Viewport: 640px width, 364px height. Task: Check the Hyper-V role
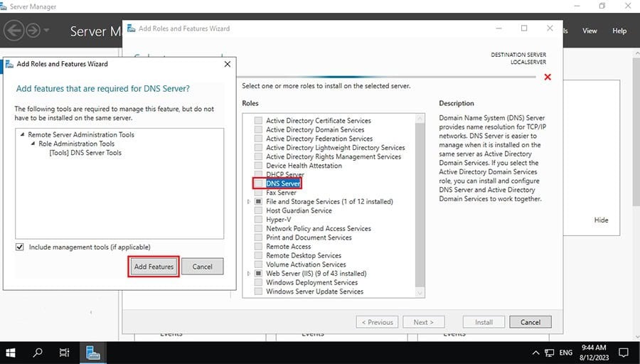[258, 219]
